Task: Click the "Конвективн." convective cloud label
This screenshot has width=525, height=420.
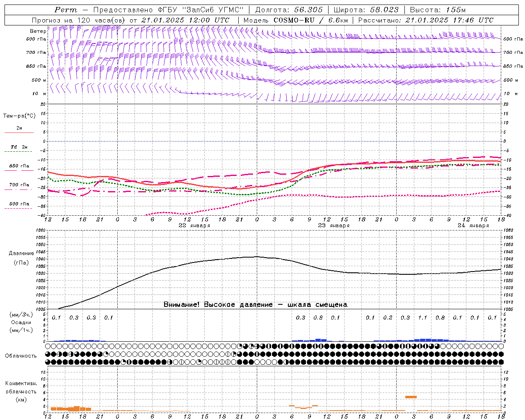Action: pos(21,383)
